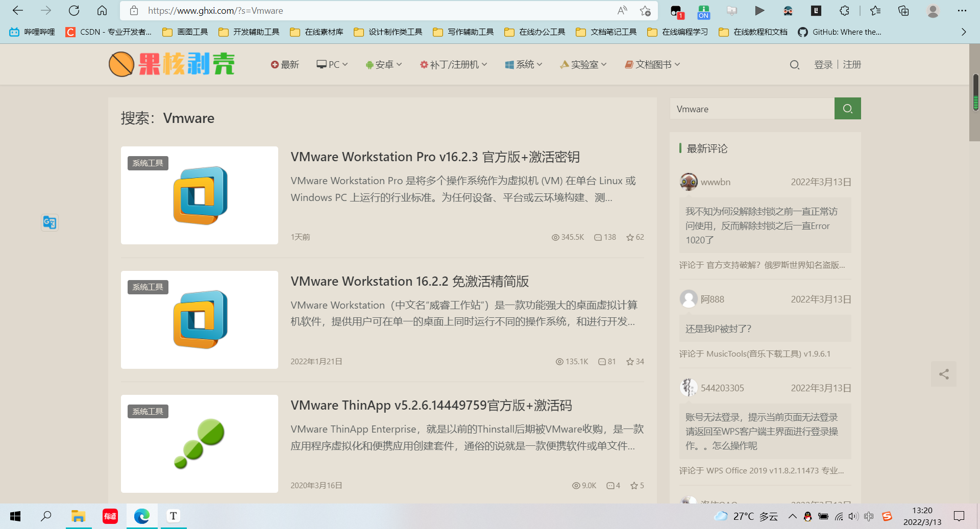Open the Collections icon
The image size is (980, 529).
903,10
